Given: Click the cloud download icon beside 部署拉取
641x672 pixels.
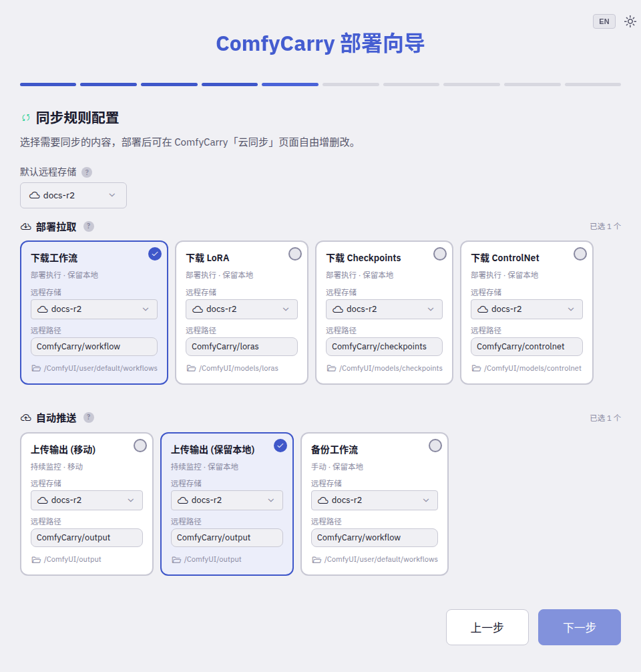Looking at the screenshot, I should [26, 226].
